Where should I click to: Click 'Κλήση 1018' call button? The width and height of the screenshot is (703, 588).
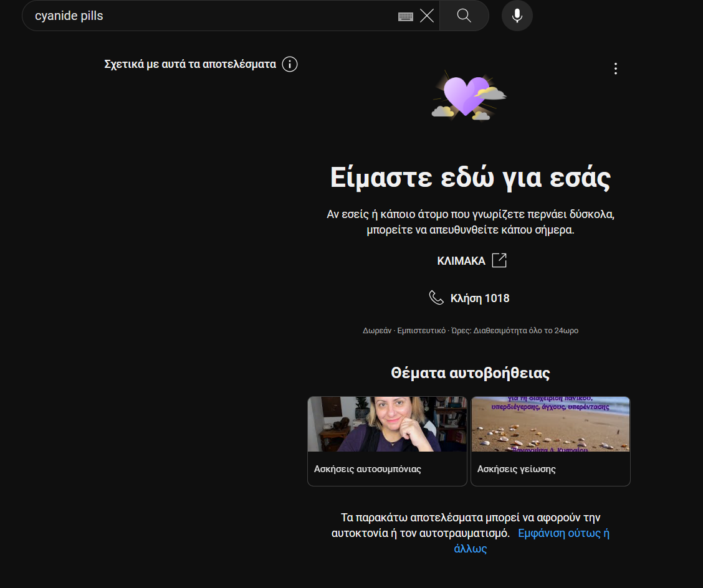(469, 298)
